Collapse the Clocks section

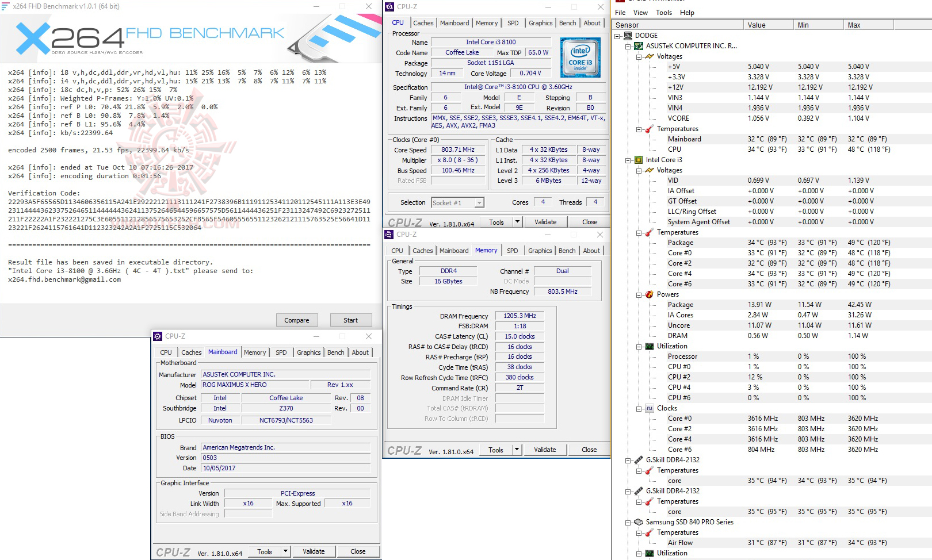pos(639,408)
